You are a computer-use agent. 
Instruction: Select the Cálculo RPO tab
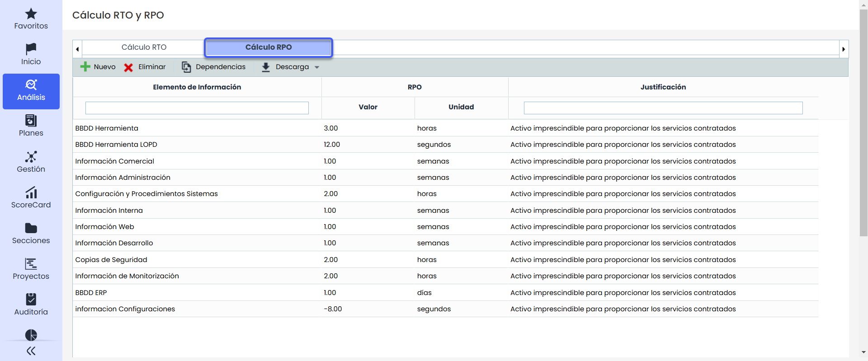[x=269, y=47]
